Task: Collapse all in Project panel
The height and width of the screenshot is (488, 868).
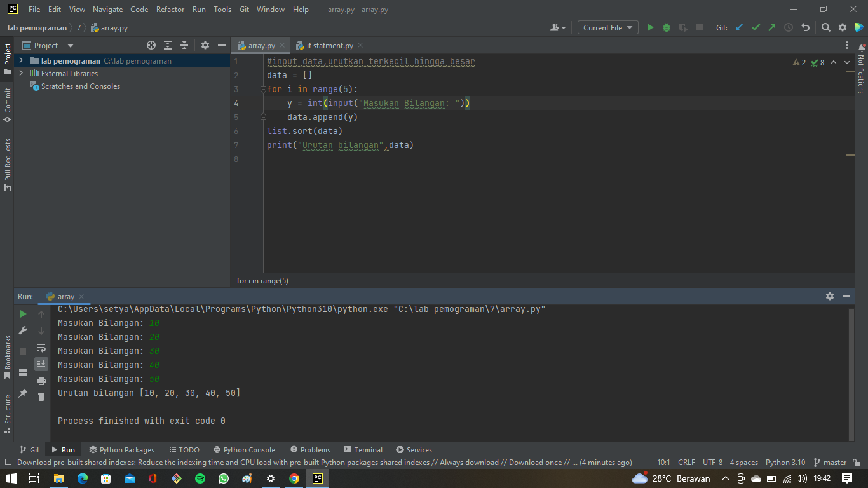Action: (x=184, y=45)
